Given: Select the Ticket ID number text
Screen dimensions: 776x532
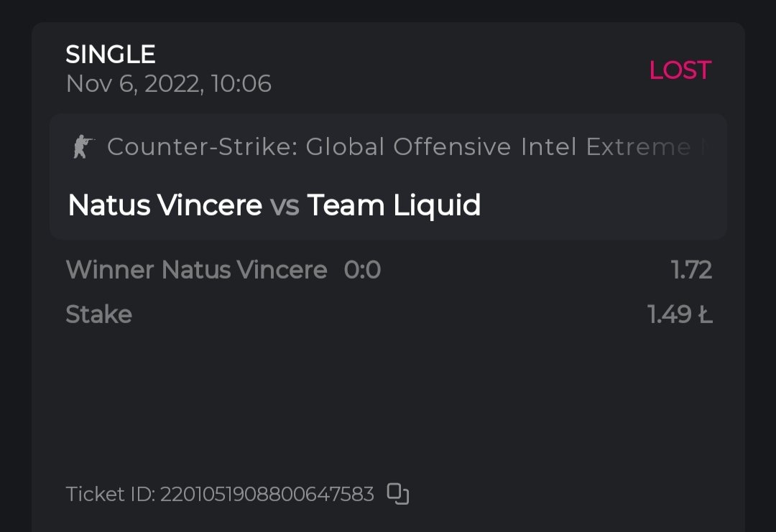Looking at the screenshot, I should point(267,495).
